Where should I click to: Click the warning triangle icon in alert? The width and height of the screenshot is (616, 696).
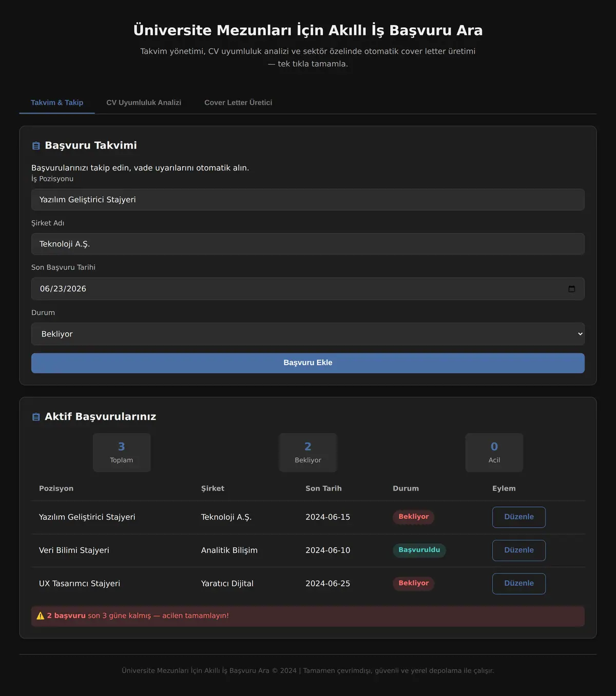coord(41,616)
